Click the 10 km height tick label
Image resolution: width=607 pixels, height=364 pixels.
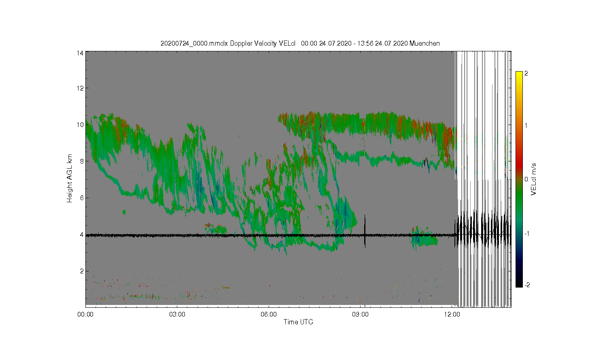81,125
